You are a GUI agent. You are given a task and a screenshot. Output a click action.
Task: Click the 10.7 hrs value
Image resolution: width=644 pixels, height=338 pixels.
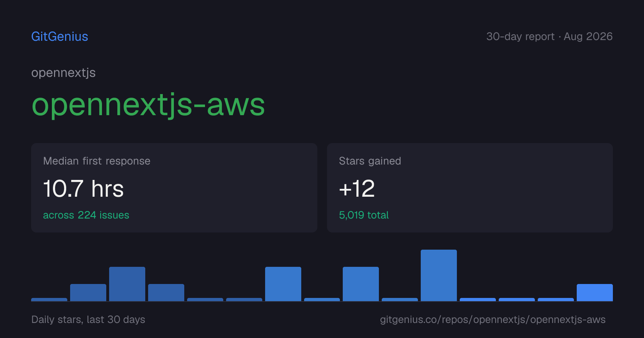tap(83, 188)
